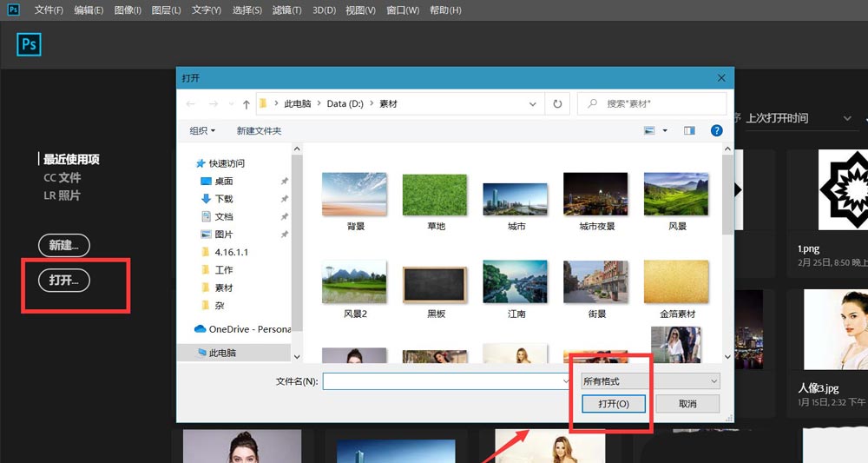Show the preview pane icon

tap(689, 130)
